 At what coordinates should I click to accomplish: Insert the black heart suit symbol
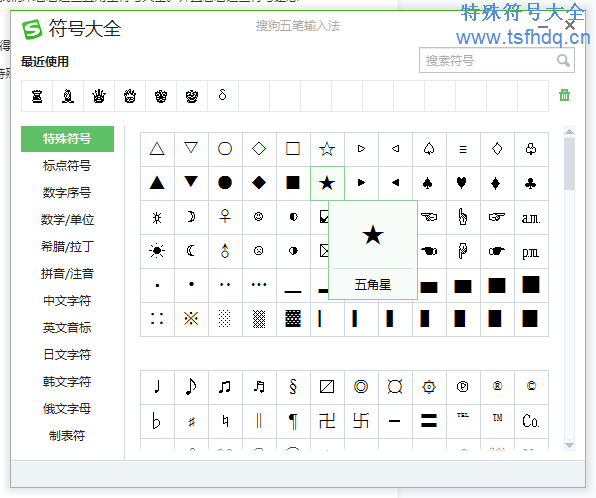click(x=463, y=183)
